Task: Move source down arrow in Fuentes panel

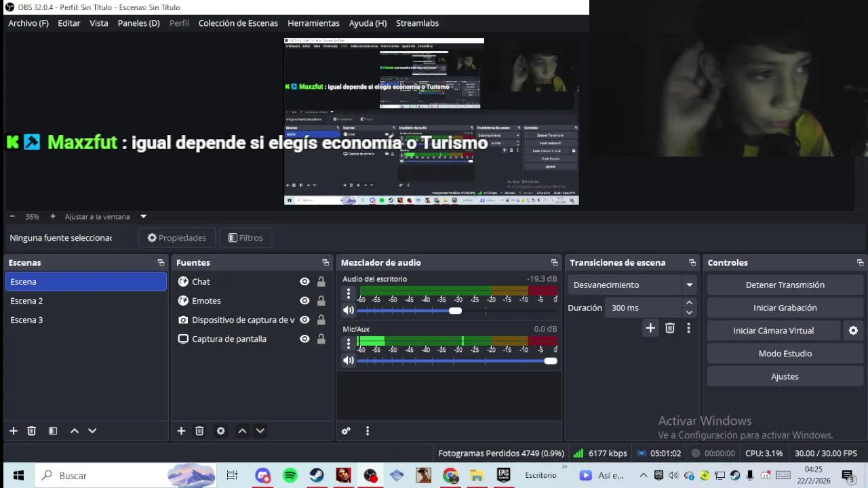Action: pos(260,431)
